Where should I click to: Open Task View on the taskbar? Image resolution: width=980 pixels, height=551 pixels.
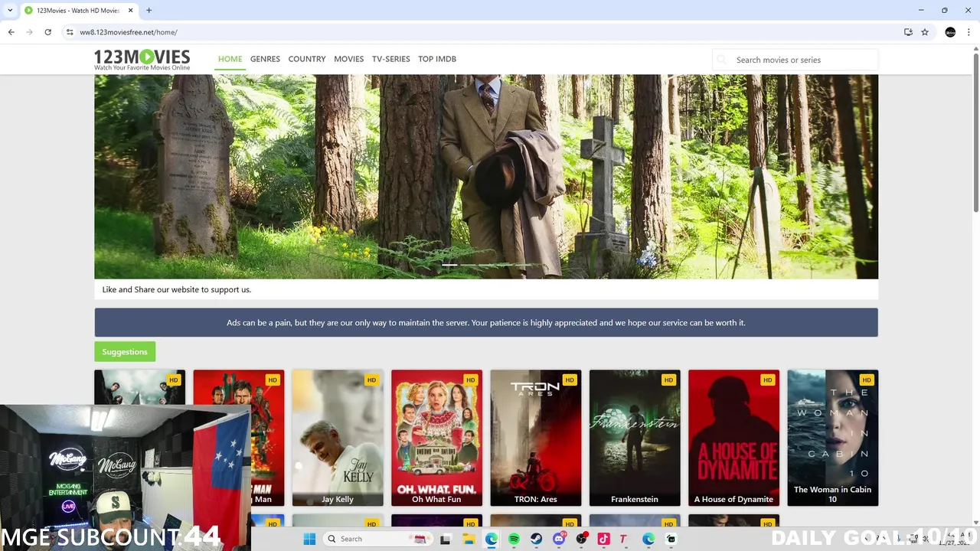446,539
